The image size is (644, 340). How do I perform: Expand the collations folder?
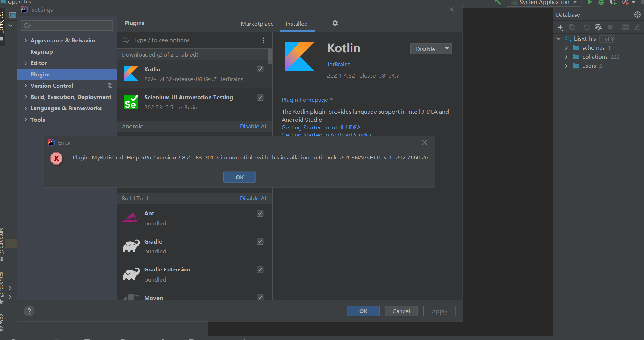566,57
